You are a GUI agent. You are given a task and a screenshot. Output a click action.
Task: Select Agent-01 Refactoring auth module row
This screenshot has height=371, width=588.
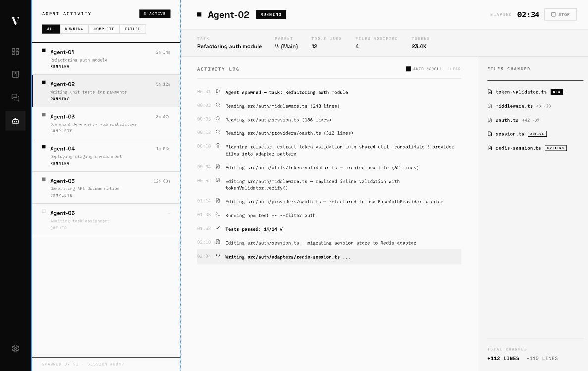(106, 59)
